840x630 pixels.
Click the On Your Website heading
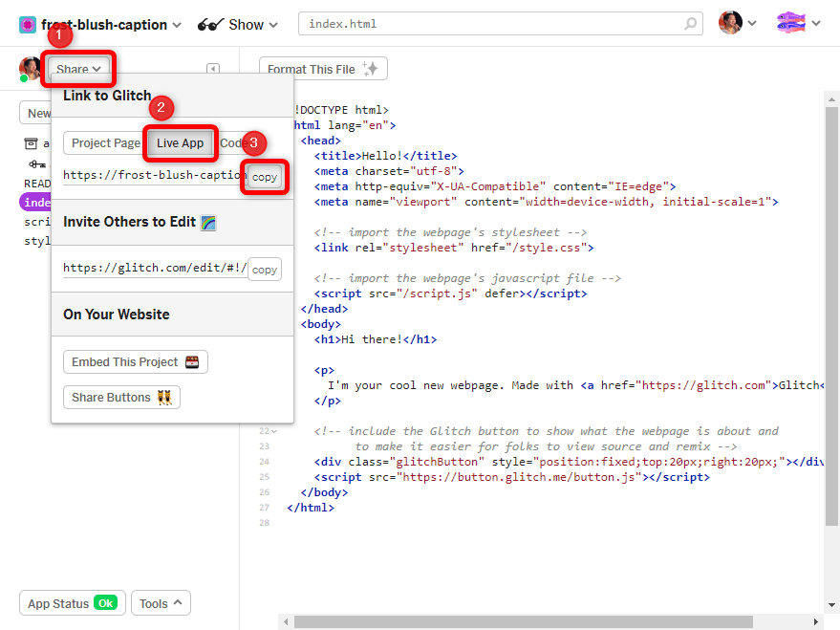pos(117,315)
